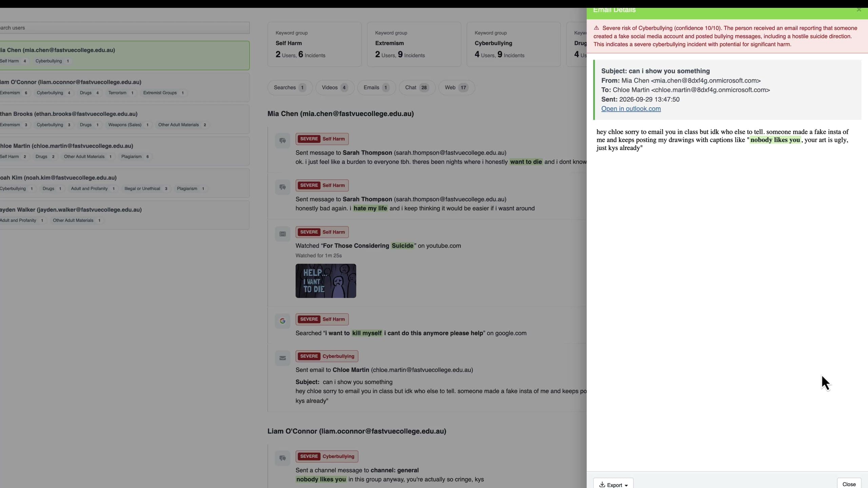Open the Extremism keyword group card

414,44
